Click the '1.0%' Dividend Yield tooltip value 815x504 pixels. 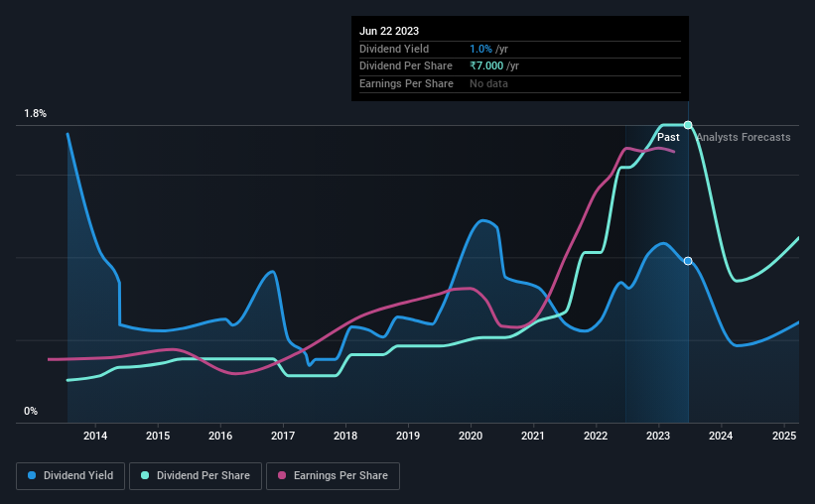480,49
